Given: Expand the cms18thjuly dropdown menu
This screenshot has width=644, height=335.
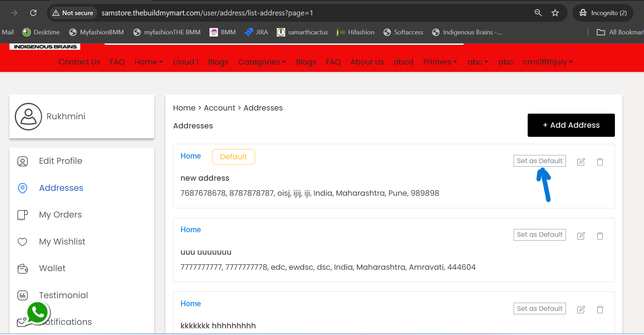Looking at the screenshot, I should 548,62.
